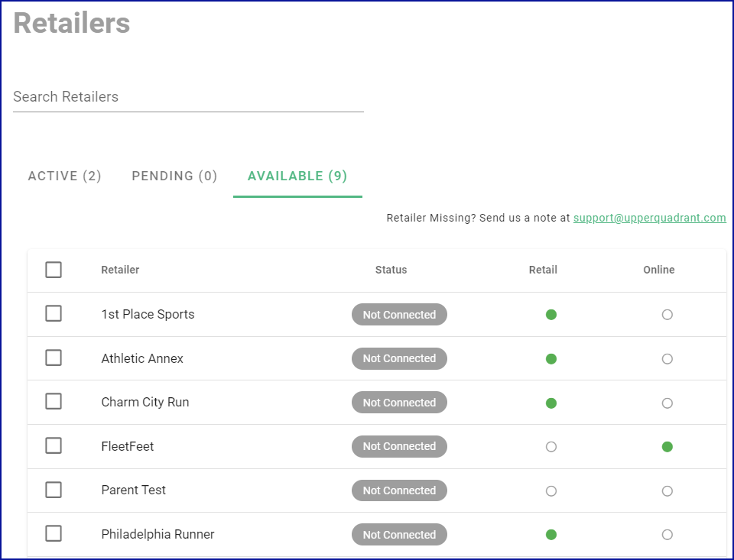This screenshot has height=560, width=734.
Task: Click the Status column header
Action: tap(391, 270)
